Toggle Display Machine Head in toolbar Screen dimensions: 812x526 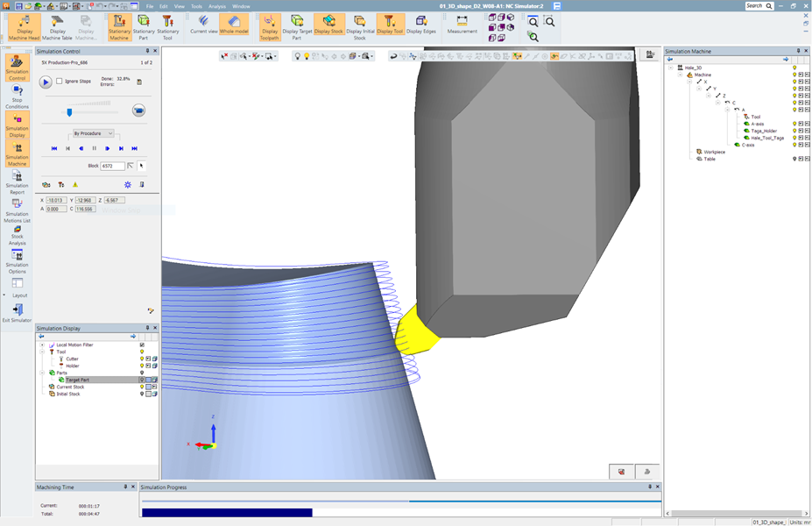click(x=25, y=26)
